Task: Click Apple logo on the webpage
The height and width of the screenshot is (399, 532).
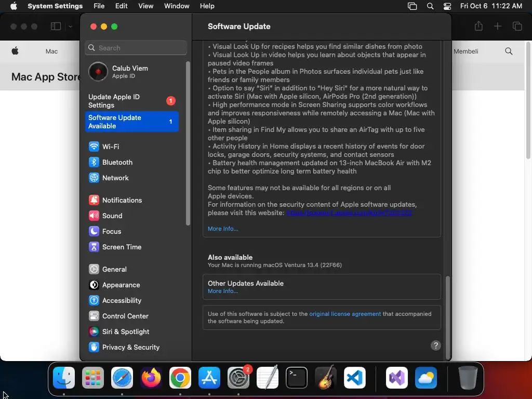Action: tap(15, 51)
